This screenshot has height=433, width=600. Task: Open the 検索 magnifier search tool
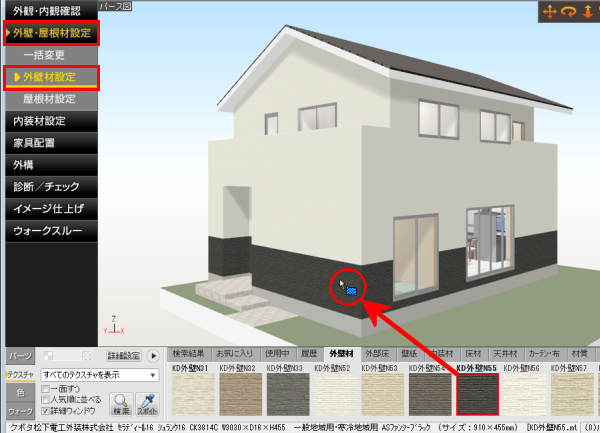tap(121, 404)
